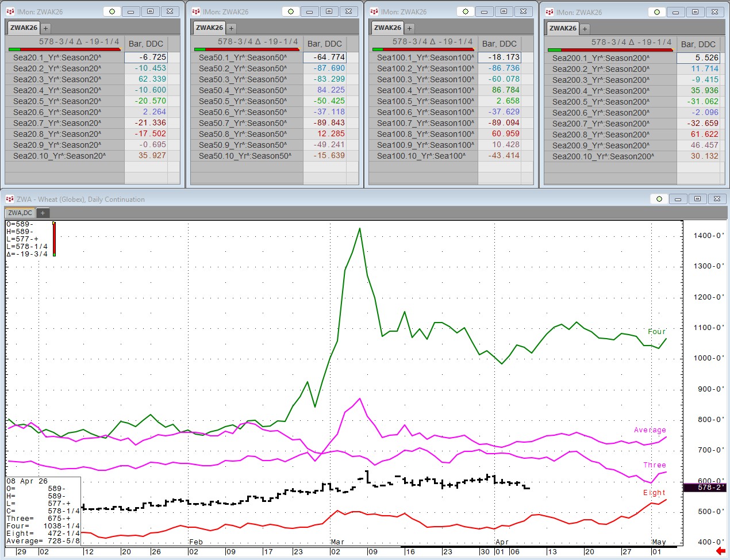Add a new tab in the Season100 IMon window

(x=409, y=28)
